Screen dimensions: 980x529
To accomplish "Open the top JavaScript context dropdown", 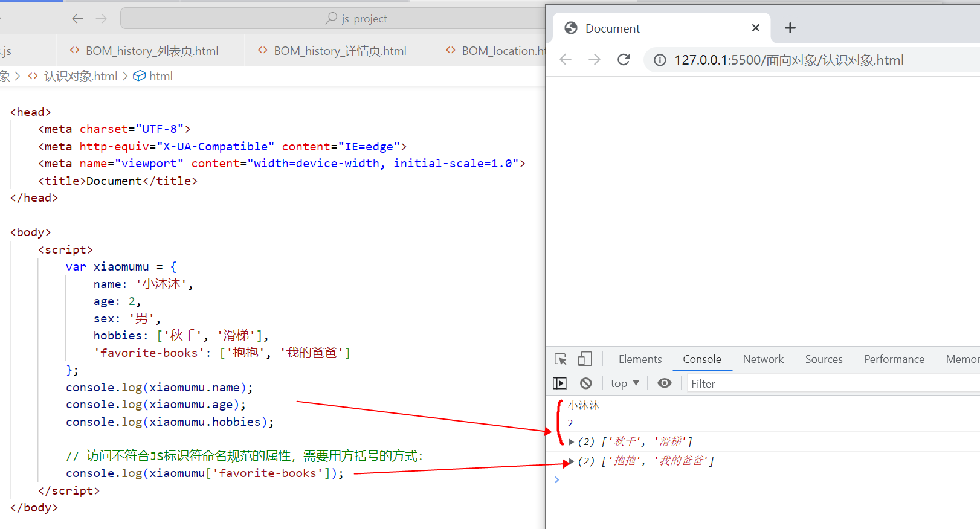I will point(625,383).
